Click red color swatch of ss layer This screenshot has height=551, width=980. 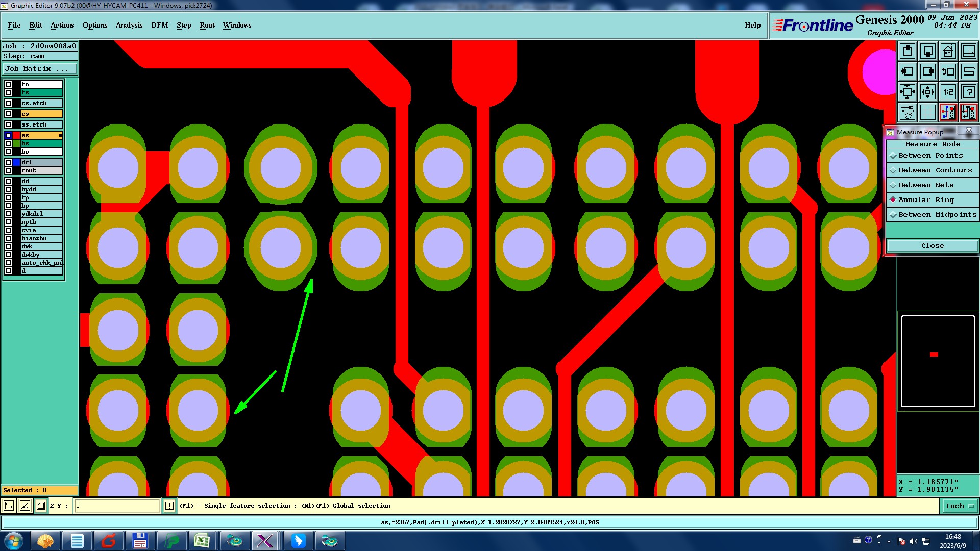16,135
